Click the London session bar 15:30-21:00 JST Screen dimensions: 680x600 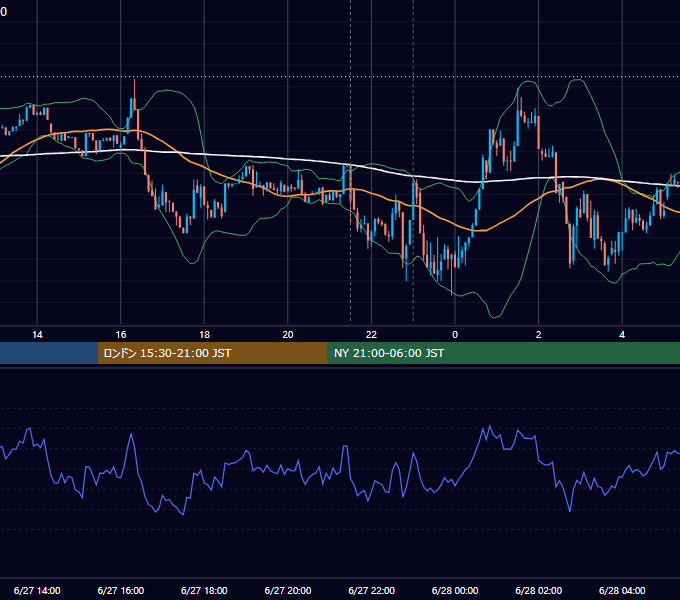[x=212, y=353]
